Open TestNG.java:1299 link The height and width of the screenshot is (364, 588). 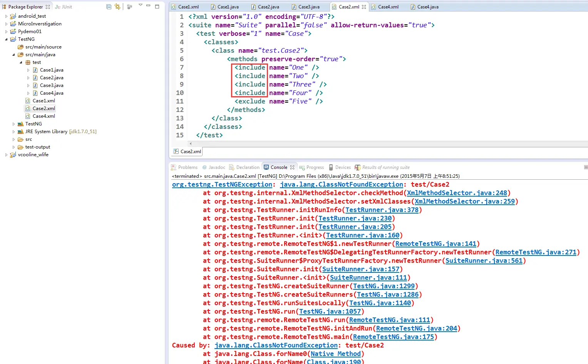click(x=384, y=286)
